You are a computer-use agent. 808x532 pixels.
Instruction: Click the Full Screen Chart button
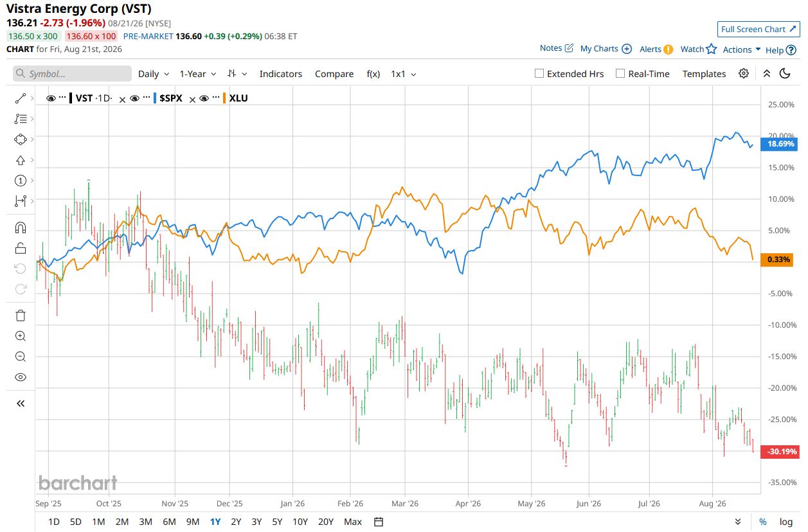tap(759, 29)
